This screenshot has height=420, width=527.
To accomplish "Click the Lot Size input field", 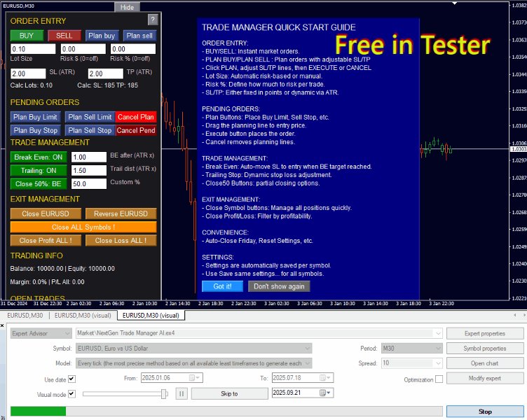I will pyautogui.click(x=33, y=49).
